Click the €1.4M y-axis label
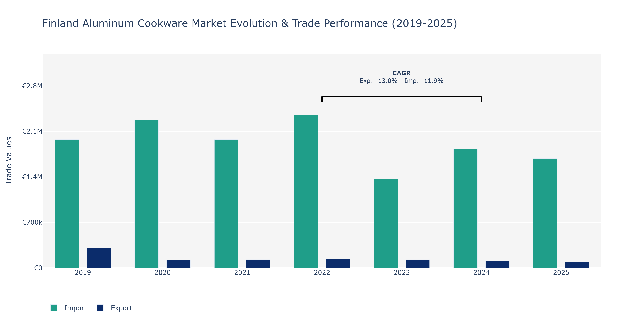The width and height of the screenshot is (644, 322). (32, 177)
